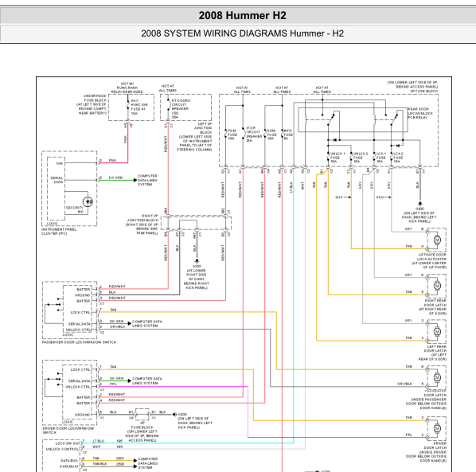This screenshot has height=472, width=476.
Task: Click the liftgate door lock actuator motor symbol
Action: [x=437, y=240]
